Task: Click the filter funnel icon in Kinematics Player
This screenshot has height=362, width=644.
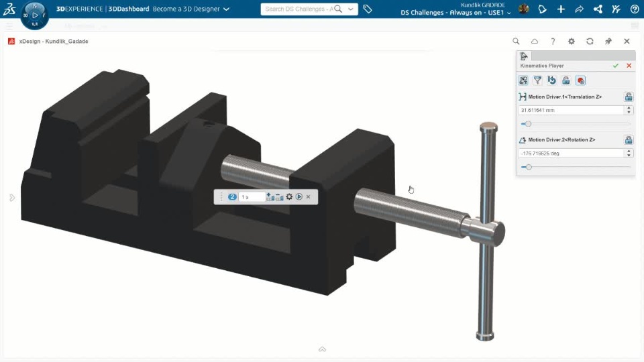Action: [x=537, y=80]
